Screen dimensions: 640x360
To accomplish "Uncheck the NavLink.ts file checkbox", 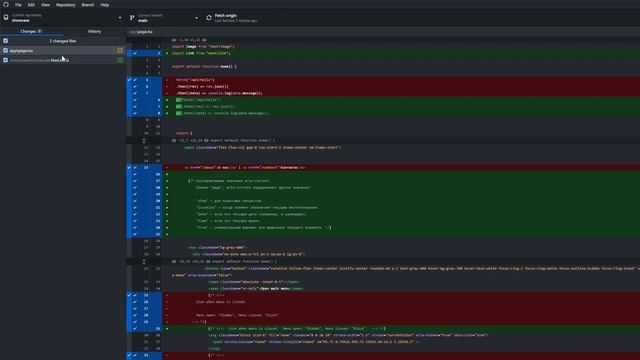I will click(5, 60).
